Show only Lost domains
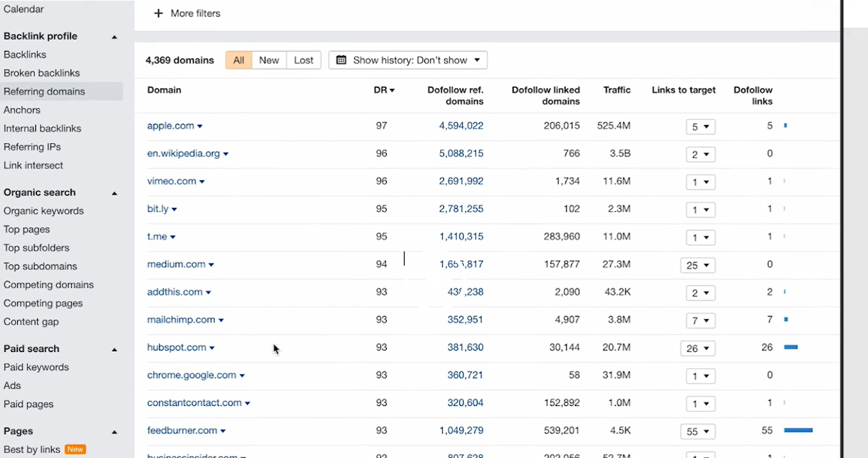Image resolution: width=868 pixels, height=458 pixels. [x=303, y=60]
